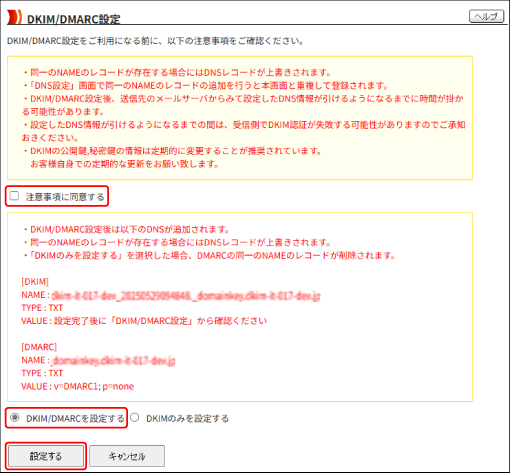Click the 設定する submit button

click(46, 456)
